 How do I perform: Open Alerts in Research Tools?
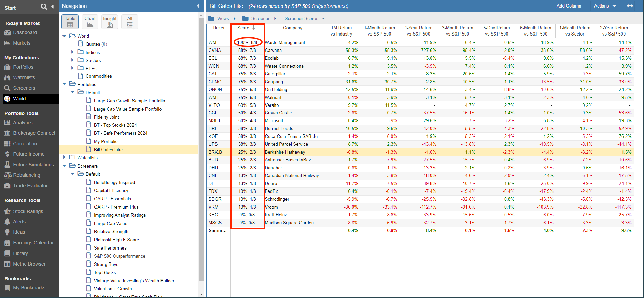click(19, 222)
